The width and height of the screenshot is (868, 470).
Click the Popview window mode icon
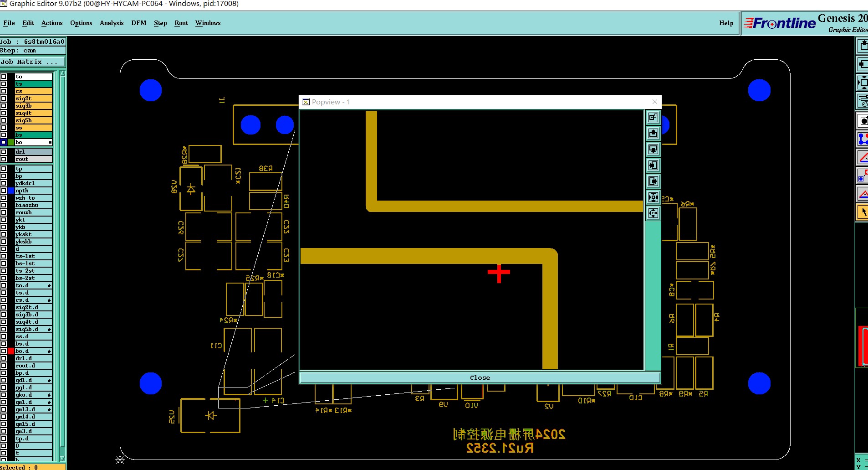[x=653, y=118]
